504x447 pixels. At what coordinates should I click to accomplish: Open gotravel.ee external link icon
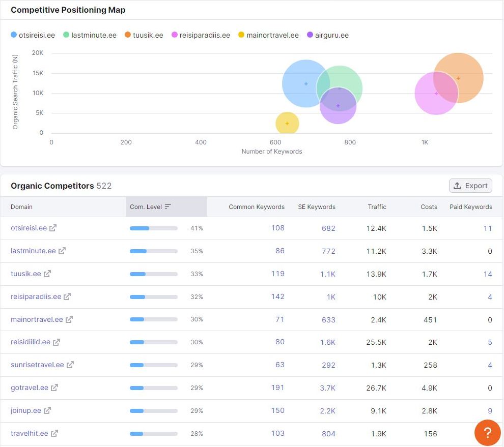54,388
